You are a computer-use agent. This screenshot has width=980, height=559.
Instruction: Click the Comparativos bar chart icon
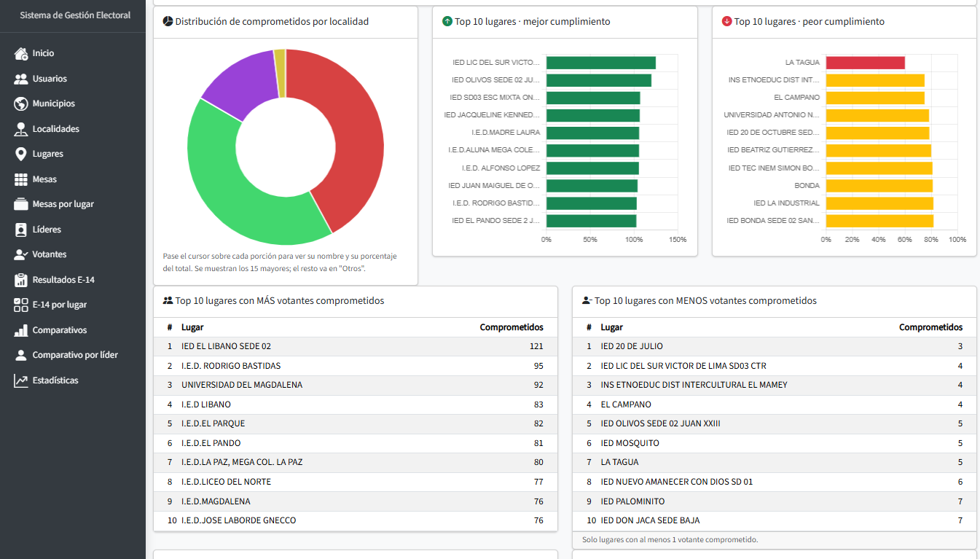click(20, 330)
